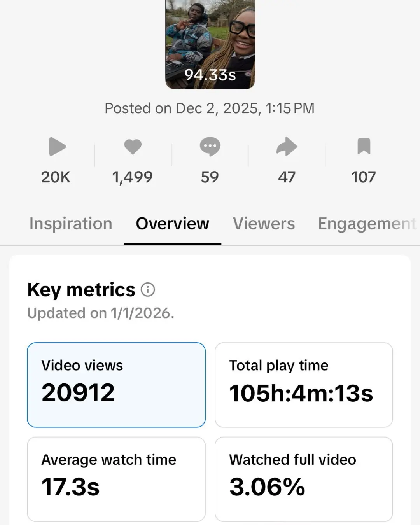This screenshot has height=525, width=420.
Task: Tap the bookmark saves icon
Action: [364, 147]
